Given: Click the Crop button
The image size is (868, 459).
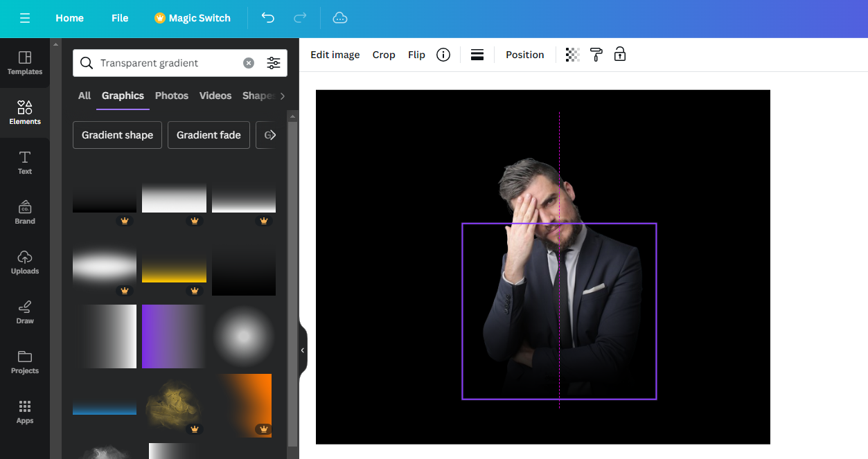Looking at the screenshot, I should point(384,55).
